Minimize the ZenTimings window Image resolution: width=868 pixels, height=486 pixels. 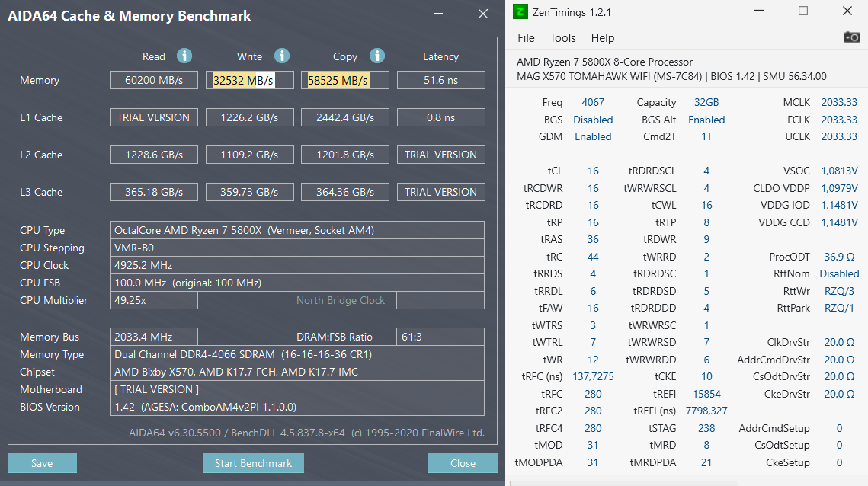(759, 11)
